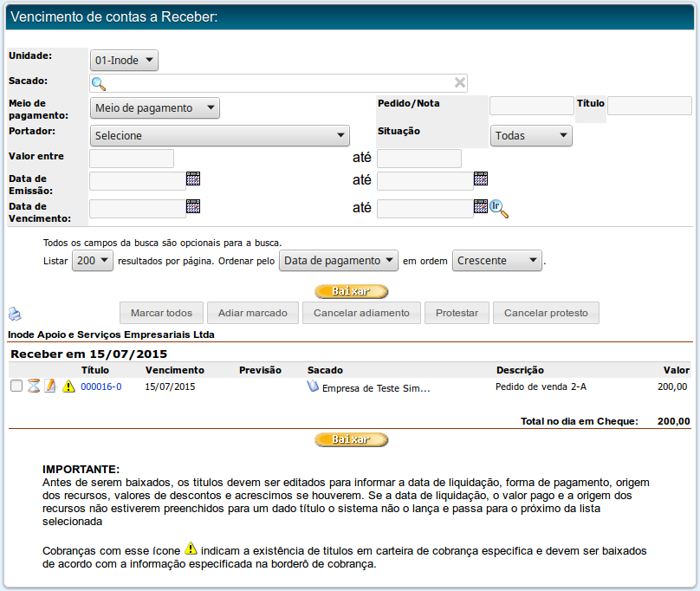Check the checkbox for title 000016-0
The height and width of the screenshot is (591, 700).
point(16,386)
